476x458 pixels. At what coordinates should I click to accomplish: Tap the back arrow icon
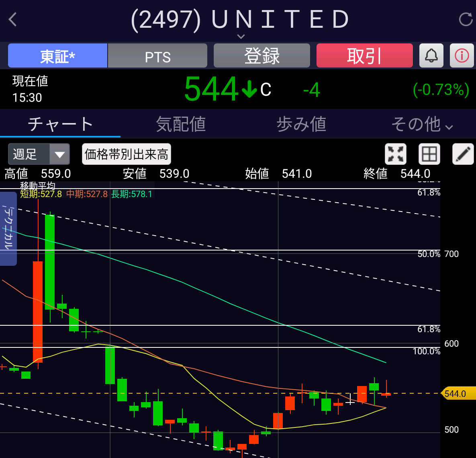coord(13,19)
